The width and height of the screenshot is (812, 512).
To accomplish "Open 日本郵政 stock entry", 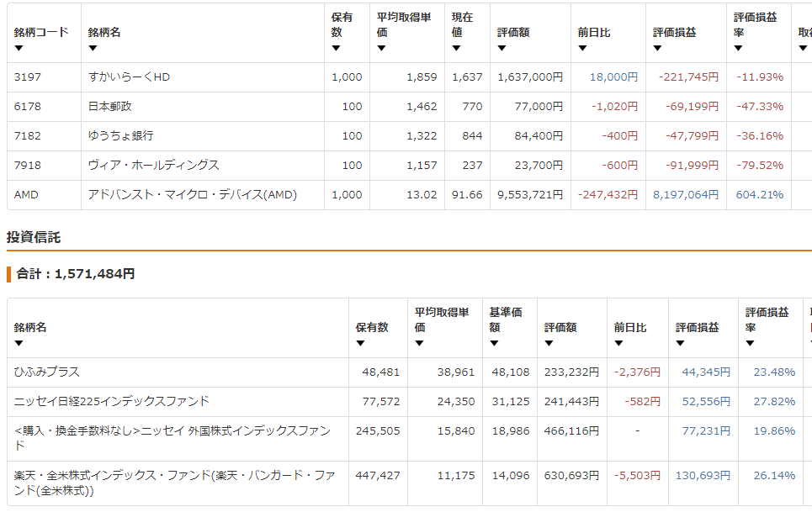I will (109, 107).
